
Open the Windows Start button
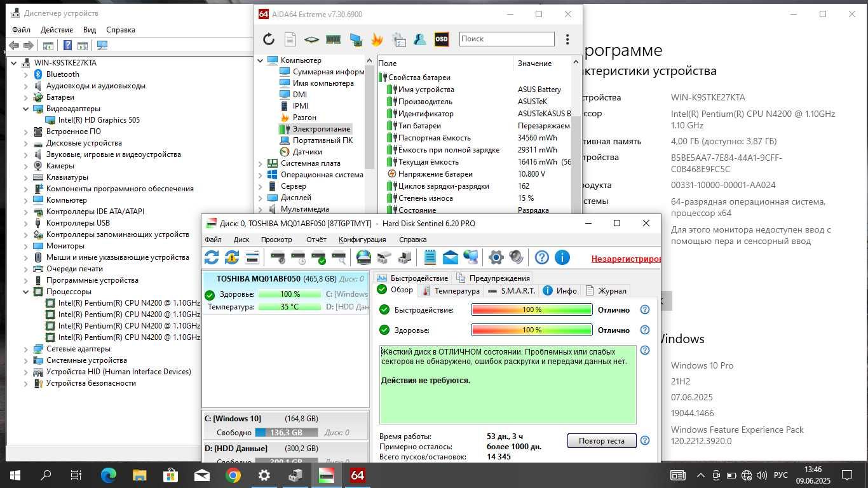(15, 475)
